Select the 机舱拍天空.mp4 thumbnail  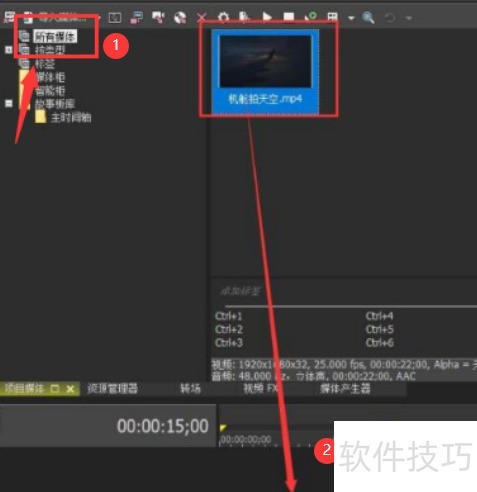265,72
